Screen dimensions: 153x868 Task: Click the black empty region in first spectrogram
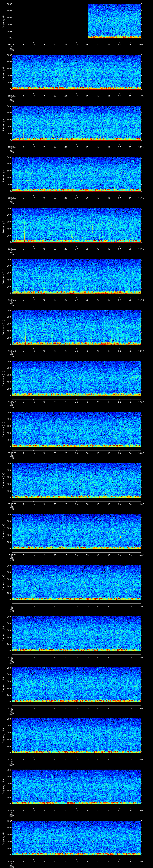click(50, 21)
